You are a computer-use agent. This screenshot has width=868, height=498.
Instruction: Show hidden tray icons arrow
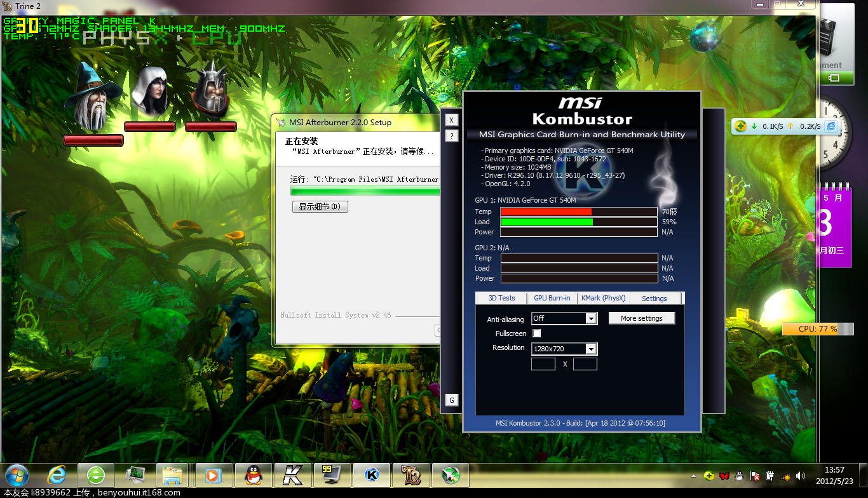(693, 476)
